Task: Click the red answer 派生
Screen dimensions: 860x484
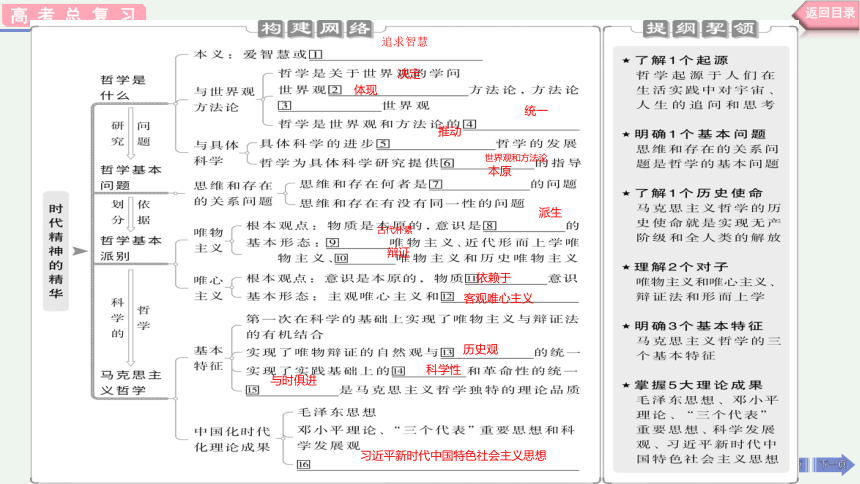Action: coord(550,213)
